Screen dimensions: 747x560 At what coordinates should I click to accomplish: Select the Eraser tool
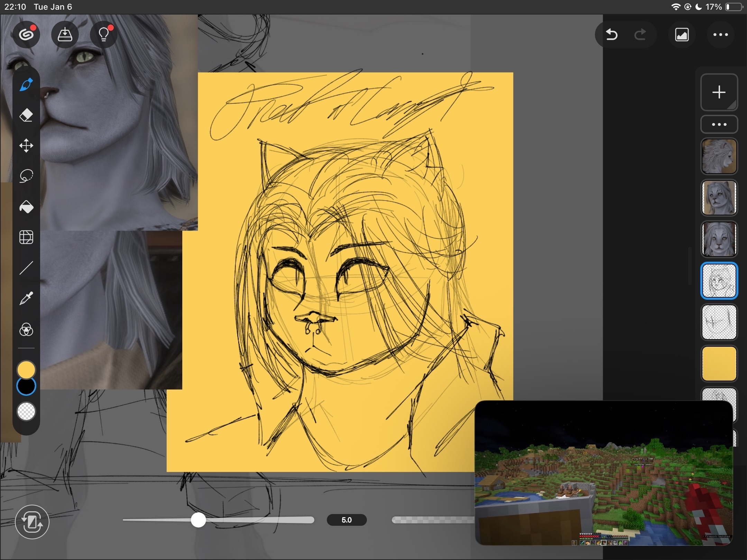pyautogui.click(x=26, y=115)
